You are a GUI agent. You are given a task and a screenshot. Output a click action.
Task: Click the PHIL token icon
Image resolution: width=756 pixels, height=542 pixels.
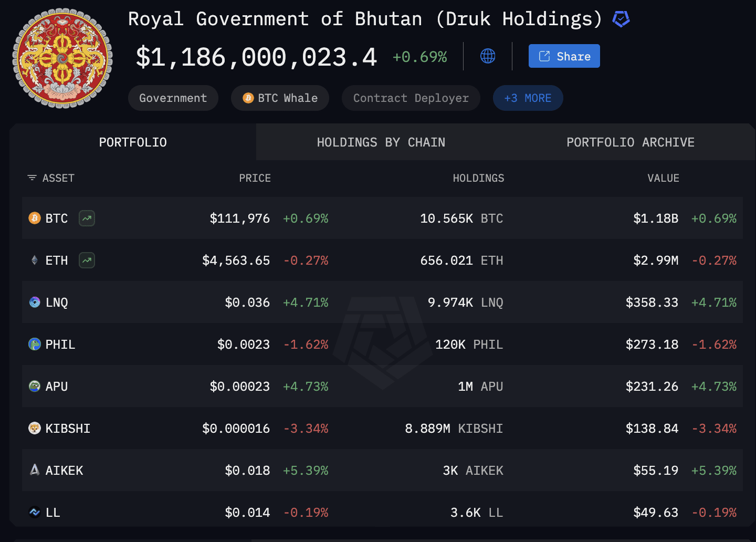click(x=35, y=344)
